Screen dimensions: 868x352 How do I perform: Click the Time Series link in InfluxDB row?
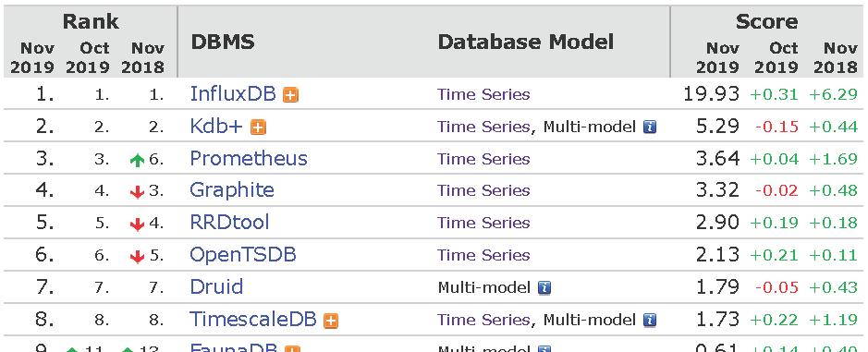pos(483,94)
